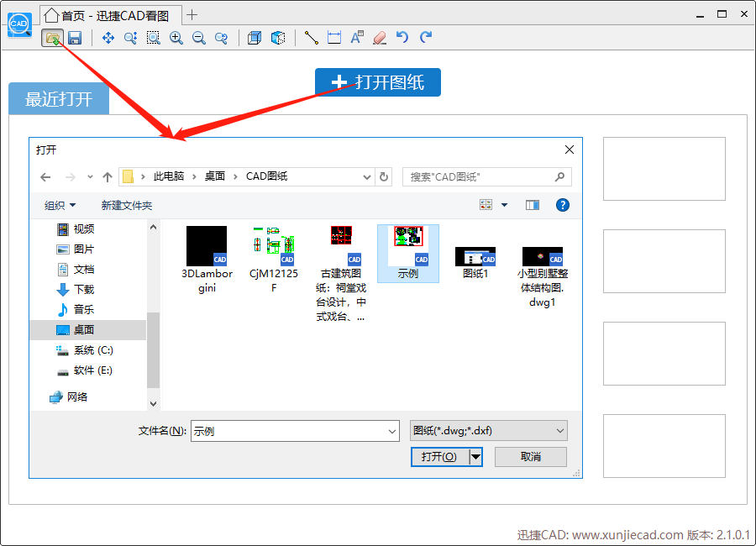Click the undo arrow icon

pos(402,37)
